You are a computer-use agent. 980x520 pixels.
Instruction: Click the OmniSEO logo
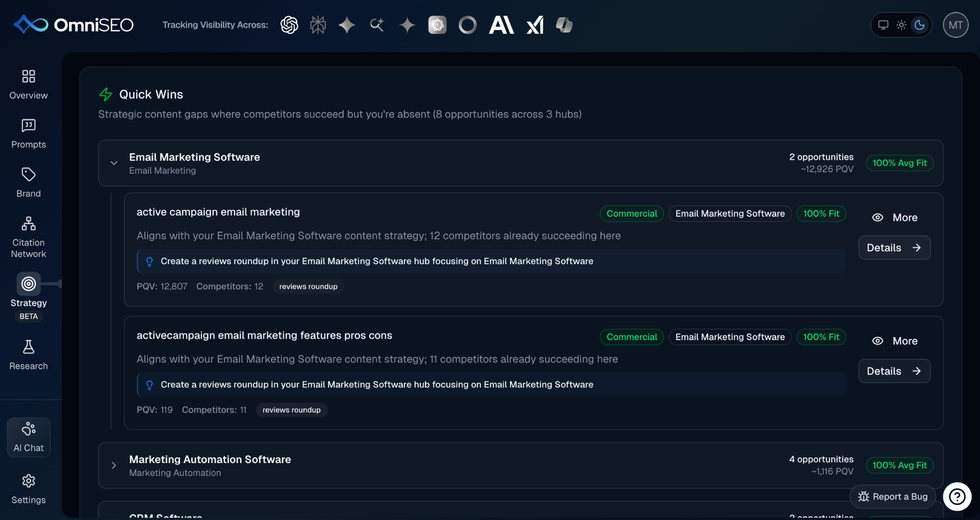pos(74,25)
